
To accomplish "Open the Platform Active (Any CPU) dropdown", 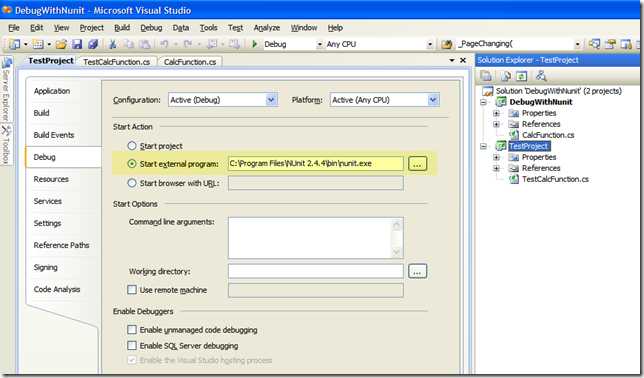I will 433,100.
